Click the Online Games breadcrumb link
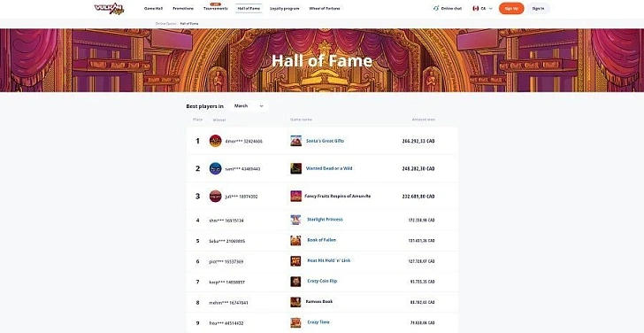Image resolution: width=644 pixels, height=333 pixels. (166, 24)
